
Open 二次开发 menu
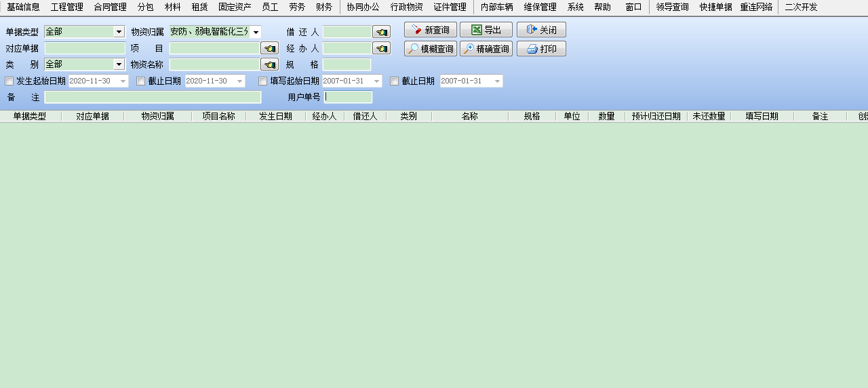pyautogui.click(x=802, y=7)
